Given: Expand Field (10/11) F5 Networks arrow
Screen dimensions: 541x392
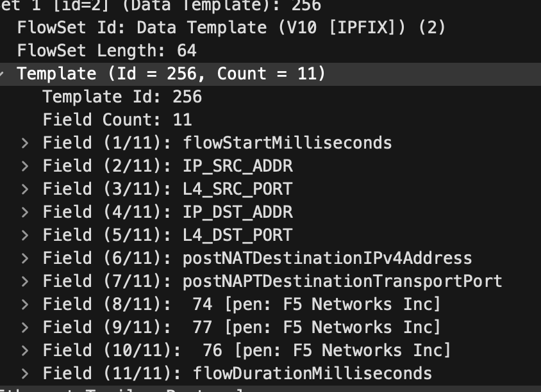Looking at the screenshot, I should coord(25,350).
